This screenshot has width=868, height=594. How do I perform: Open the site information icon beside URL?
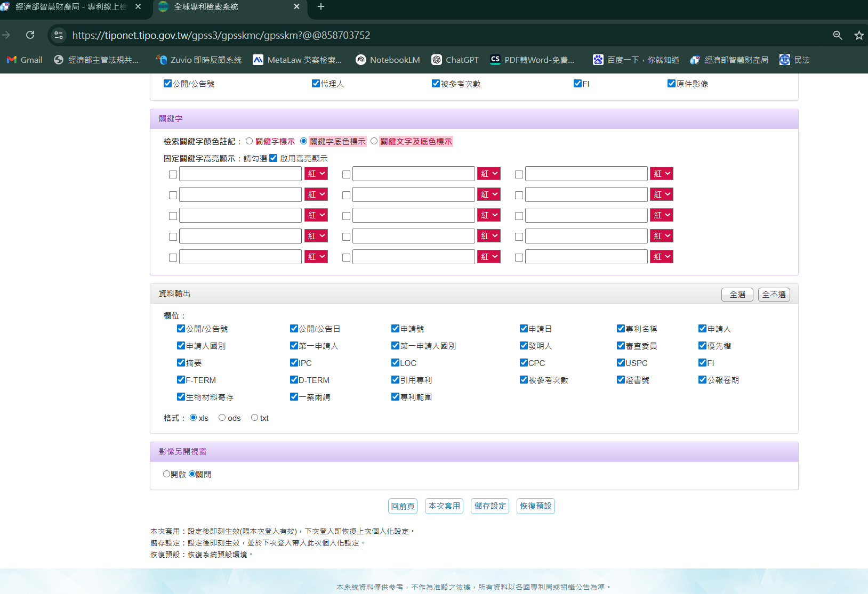(59, 35)
